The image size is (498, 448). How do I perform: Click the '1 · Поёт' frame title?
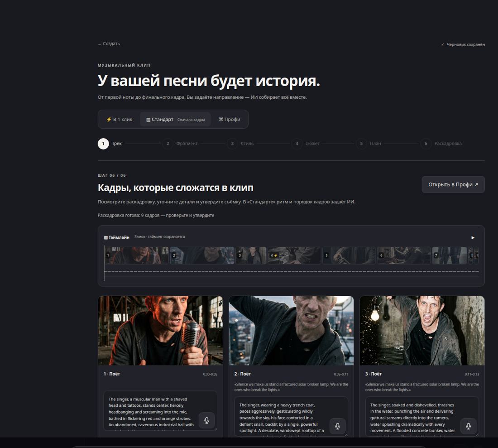pyautogui.click(x=112, y=374)
